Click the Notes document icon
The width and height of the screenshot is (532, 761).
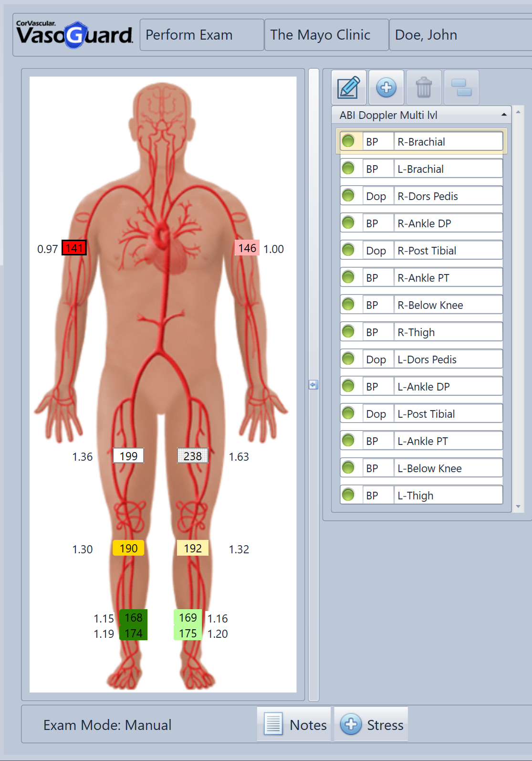pyautogui.click(x=273, y=724)
